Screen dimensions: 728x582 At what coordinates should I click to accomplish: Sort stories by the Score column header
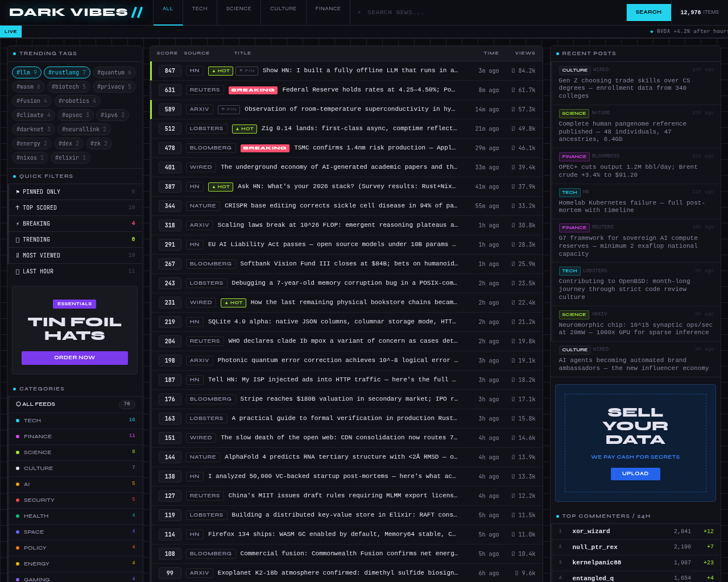167,53
